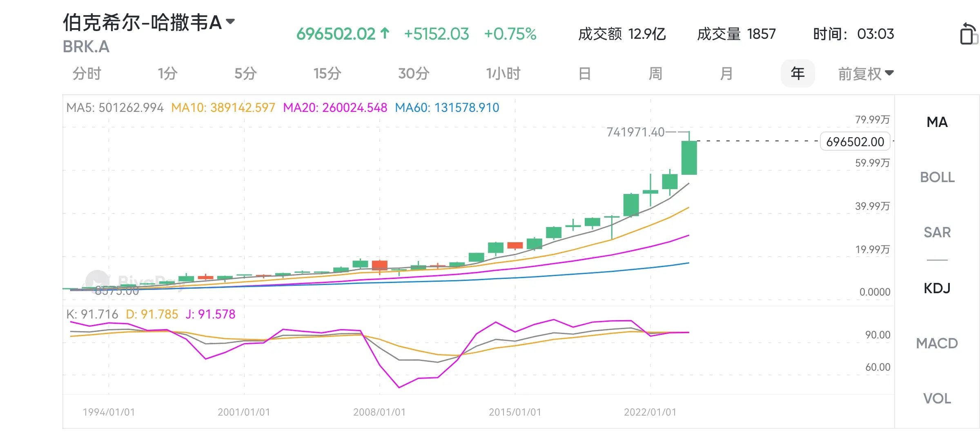This screenshot has height=441, width=980.
Task: Click the 39.99万 price axis label
Action: click(x=872, y=206)
